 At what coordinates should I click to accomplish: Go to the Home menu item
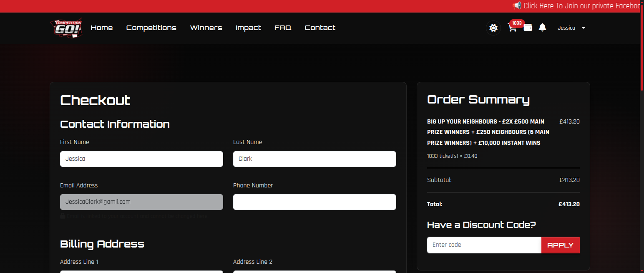[102, 28]
